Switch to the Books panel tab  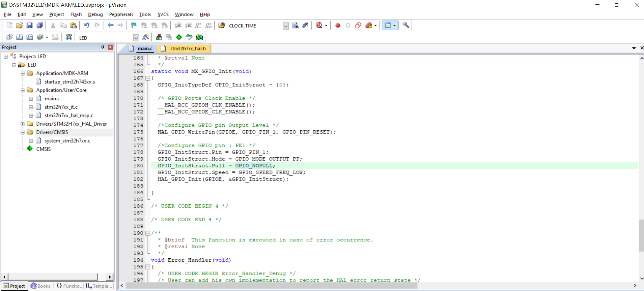coord(40,286)
